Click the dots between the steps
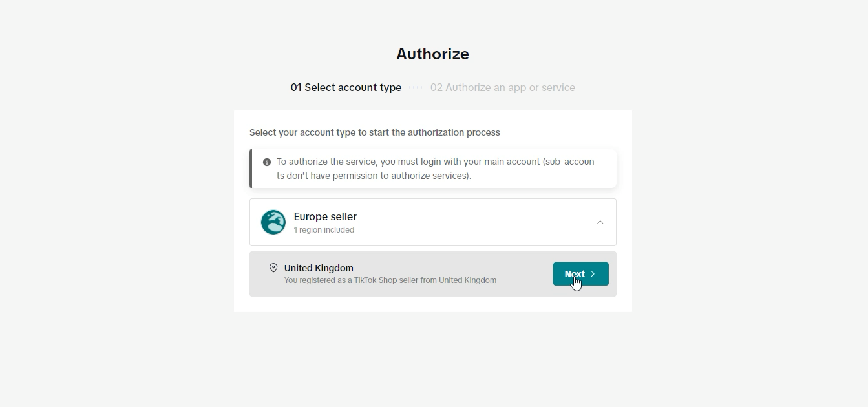868x407 pixels. [x=416, y=88]
